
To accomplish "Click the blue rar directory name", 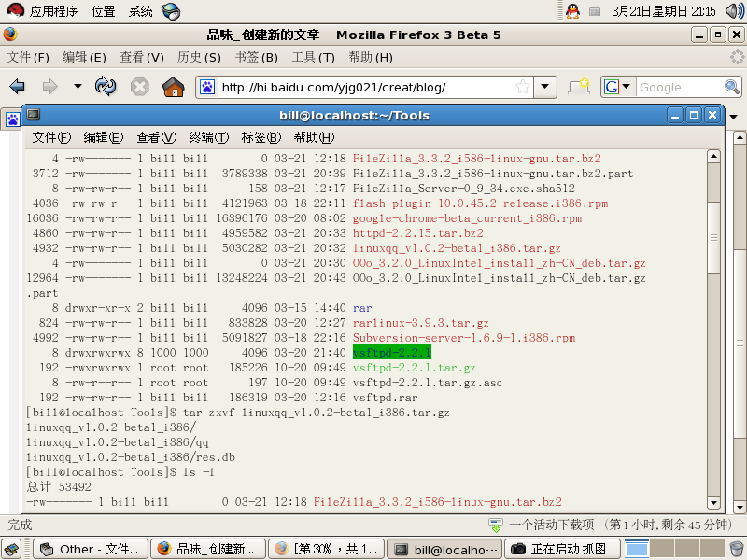I will click(362, 308).
